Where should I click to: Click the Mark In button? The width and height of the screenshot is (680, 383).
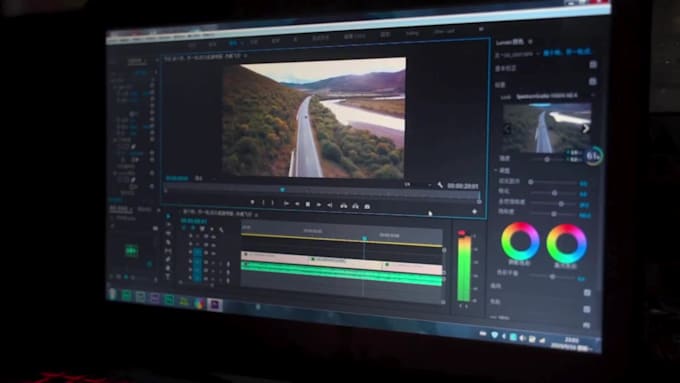[x=263, y=203]
